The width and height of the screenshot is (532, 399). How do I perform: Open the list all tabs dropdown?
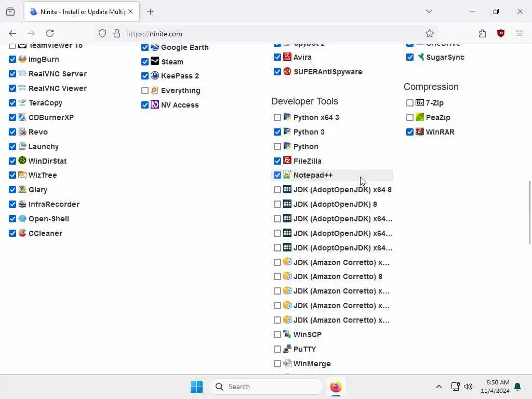pyautogui.click(x=429, y=11)
